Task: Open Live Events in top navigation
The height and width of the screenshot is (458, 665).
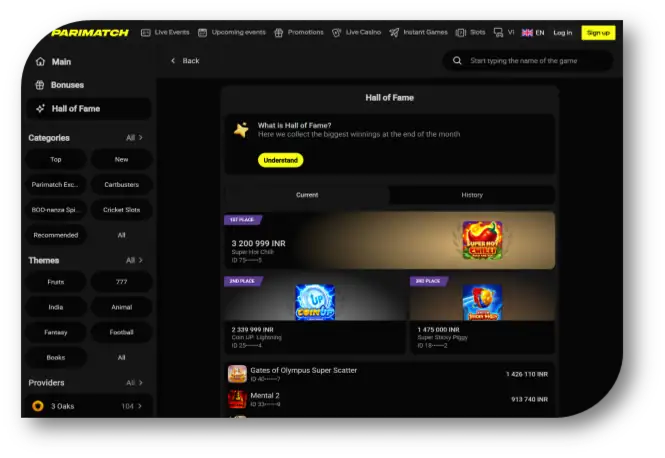Action: [165, 32]
